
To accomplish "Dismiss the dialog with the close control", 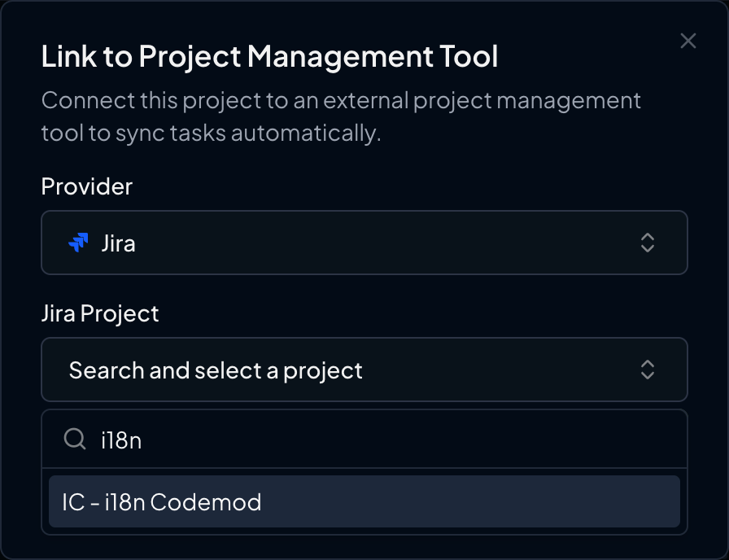I will coord(688,41).
